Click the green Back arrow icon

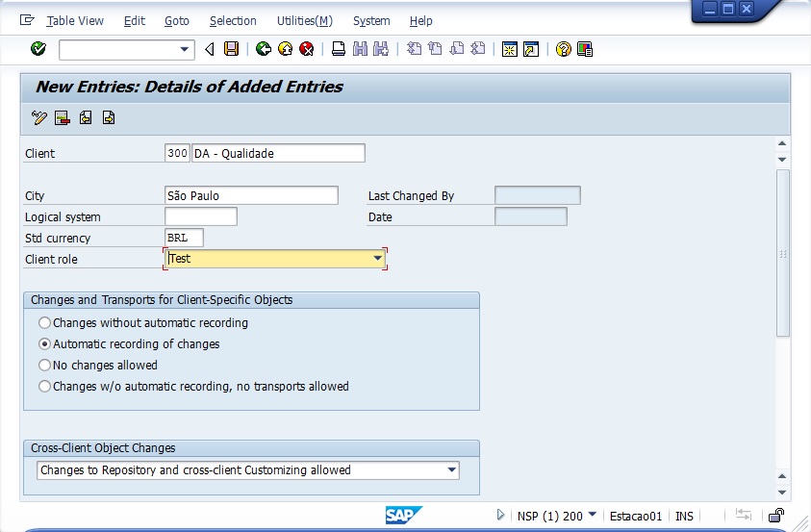[263, 49]
